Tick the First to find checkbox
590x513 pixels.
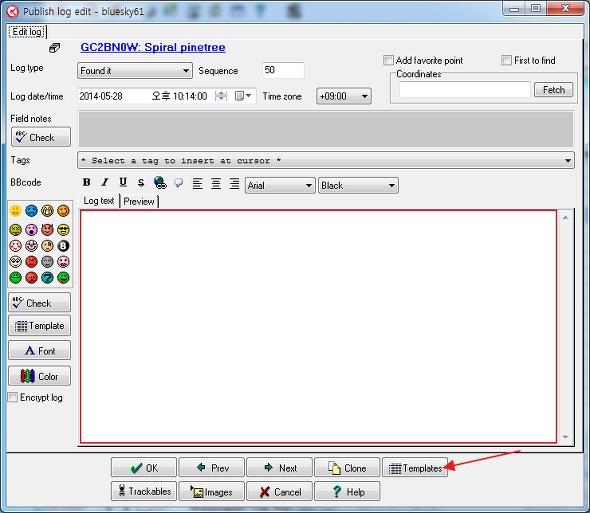[506, 60]
